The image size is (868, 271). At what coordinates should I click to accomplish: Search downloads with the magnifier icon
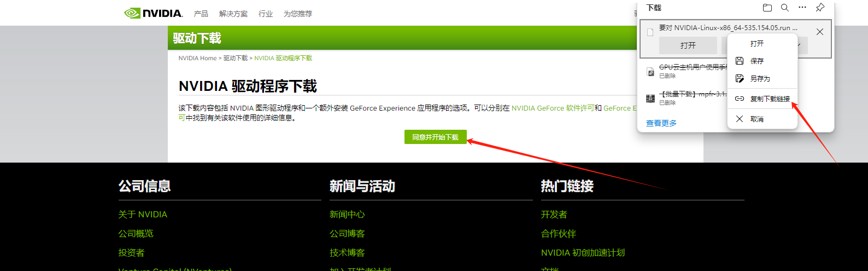coord(785,8)
